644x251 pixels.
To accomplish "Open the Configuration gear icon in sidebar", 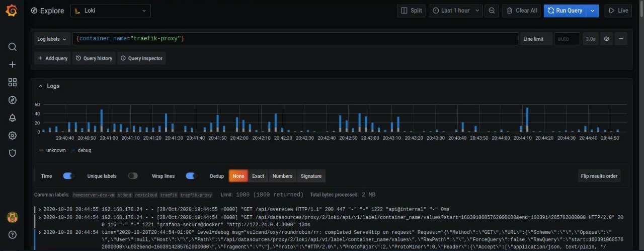I will [x=13, y=136].
